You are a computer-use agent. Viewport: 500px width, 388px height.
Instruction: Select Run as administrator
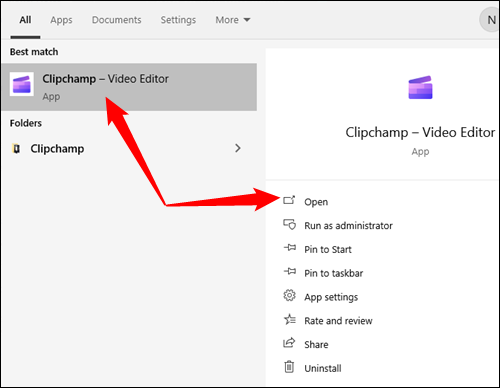coord(348,226)
